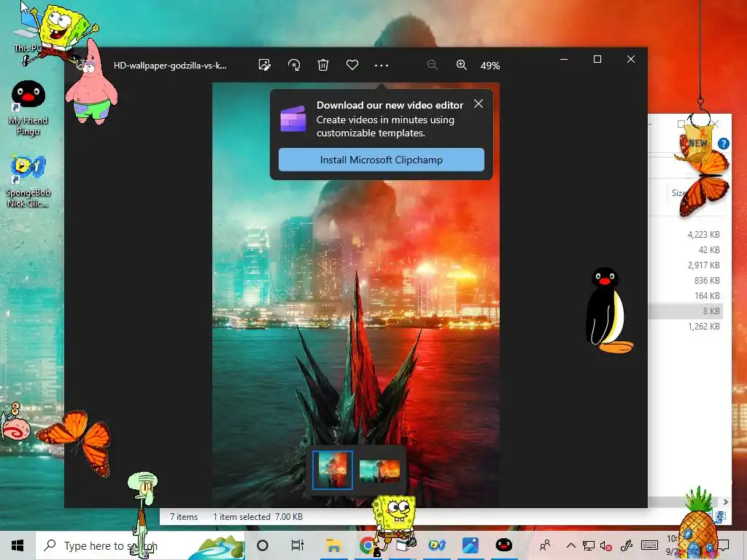Switch to Photos app on the taskbar
The width and height of the screenshot is (747, 560).
pyautogui.click(x=471, y=545)
